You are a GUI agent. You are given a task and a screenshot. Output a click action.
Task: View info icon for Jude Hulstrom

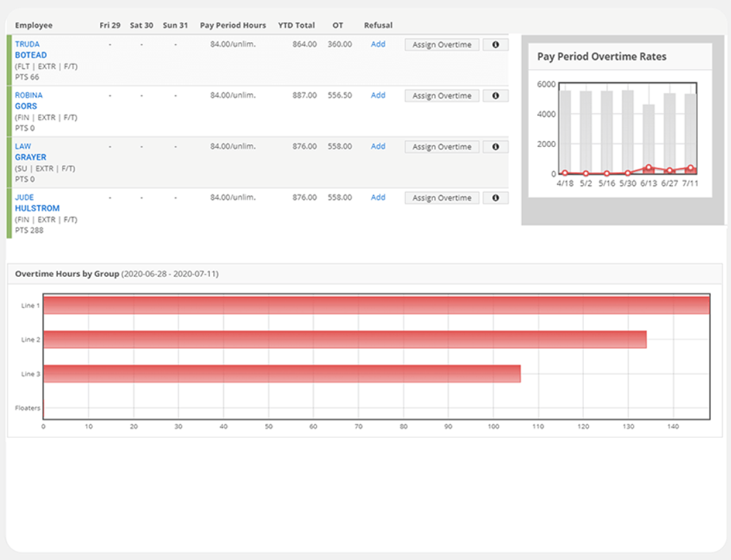point(496,197)
